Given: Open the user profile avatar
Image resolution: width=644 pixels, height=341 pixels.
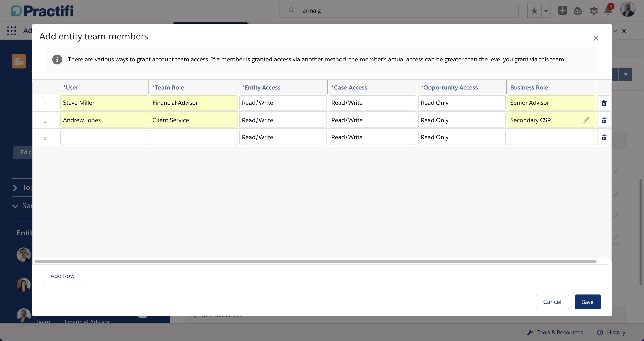Looking at the screenshot, I should click(627, 10).
